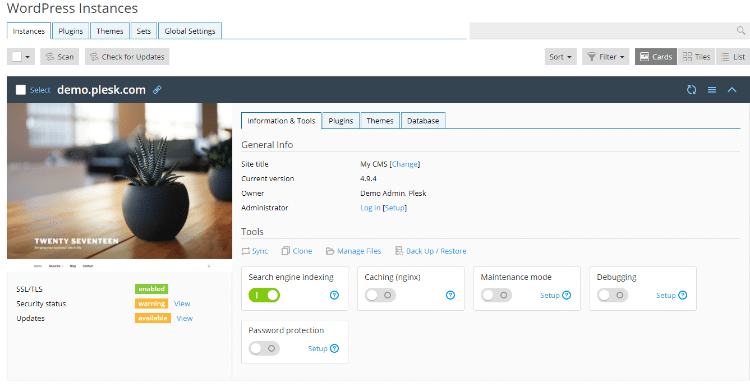Click the demo.plesk.com domain title
Image resolution: width=750 pixels, height=384 pixels.
click(101, 89)
